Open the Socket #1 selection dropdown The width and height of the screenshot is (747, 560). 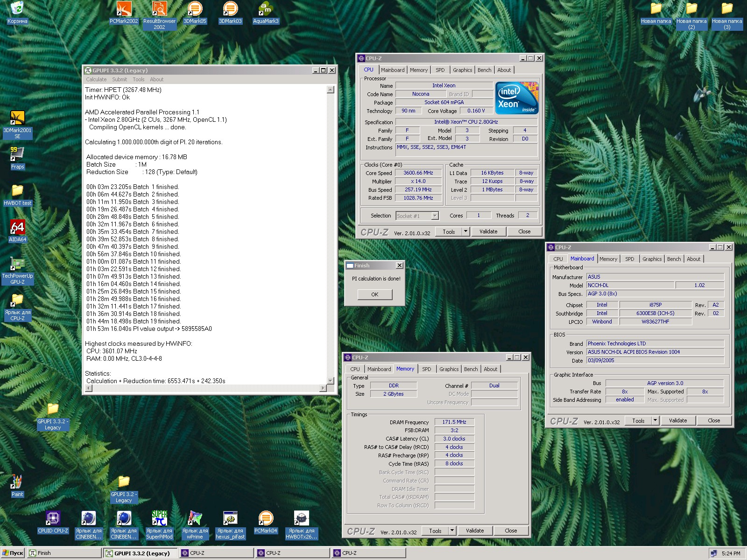[435, 216]
